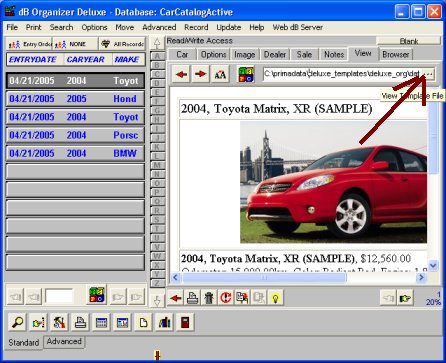
Task: Select the 2005 Hond record row
Action: (75, 99)
